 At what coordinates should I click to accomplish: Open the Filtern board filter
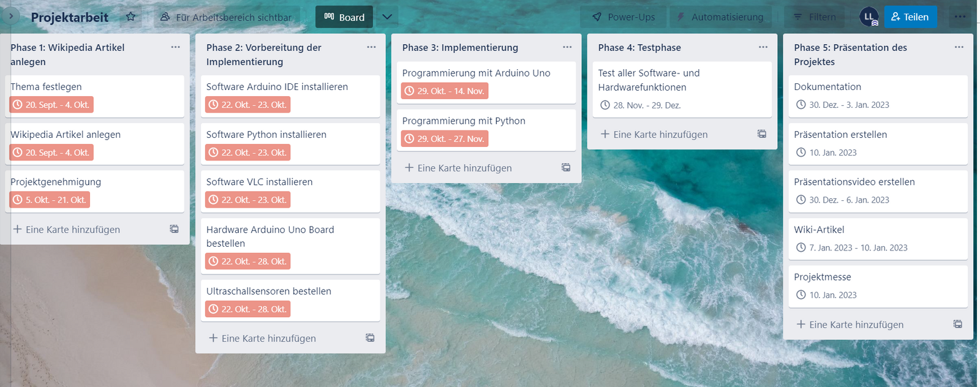[x=815, y=17]
